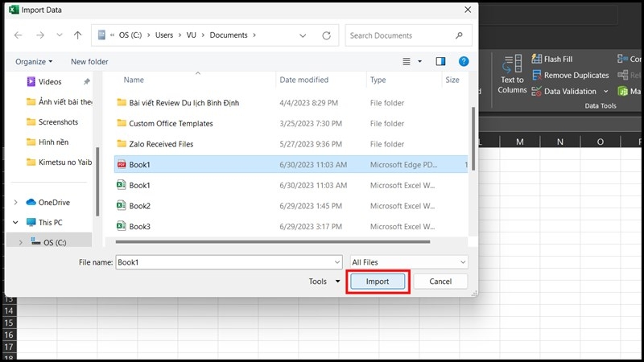The width and height of the screenshot is (644, 362).
Task: Toggle the preview pane icon
Action: click(440, 61)
